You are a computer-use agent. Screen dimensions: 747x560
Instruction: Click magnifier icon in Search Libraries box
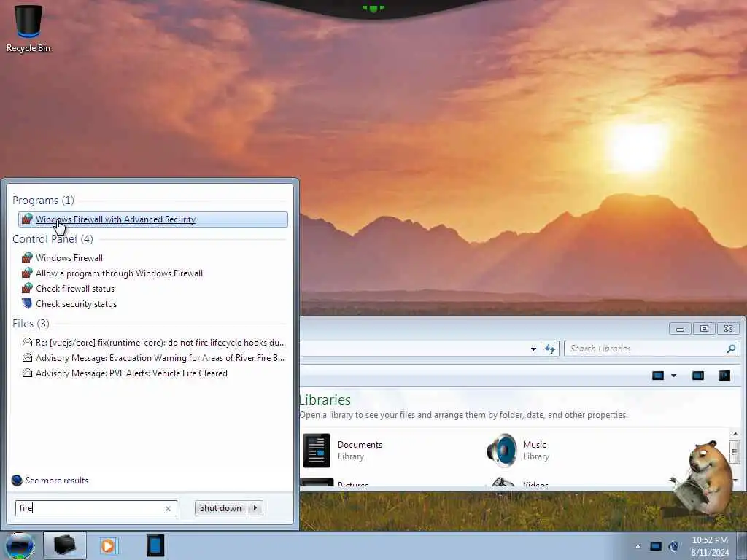(731, 349)
